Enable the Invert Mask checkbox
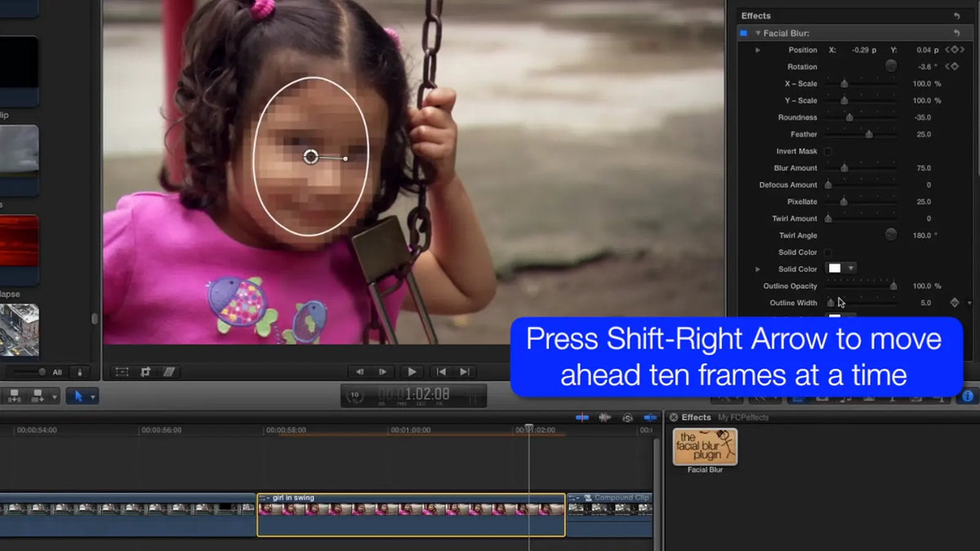 (x=828, y=151)
